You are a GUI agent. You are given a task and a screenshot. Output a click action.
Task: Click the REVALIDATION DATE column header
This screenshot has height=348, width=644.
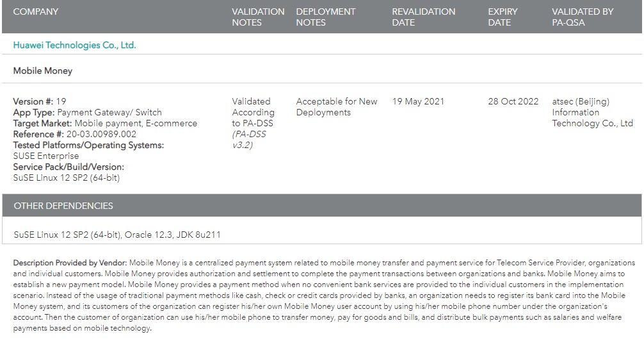[423, 17]
